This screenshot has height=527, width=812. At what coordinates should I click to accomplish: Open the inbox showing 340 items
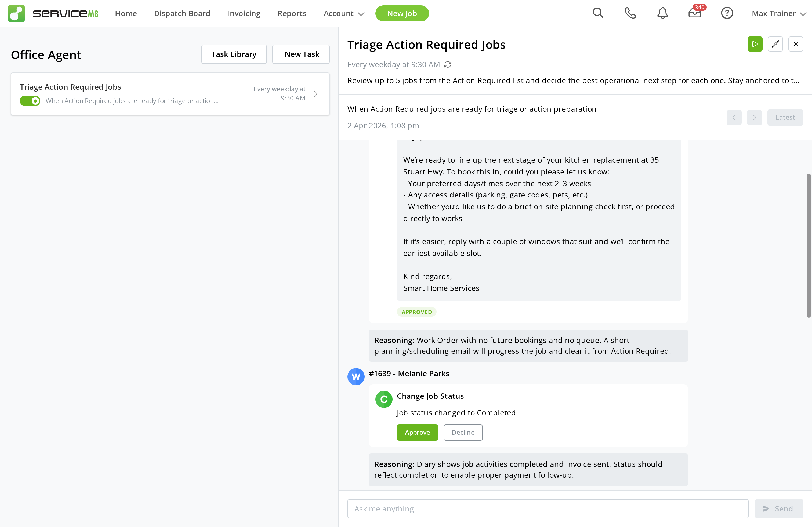[x=695, y=14]
